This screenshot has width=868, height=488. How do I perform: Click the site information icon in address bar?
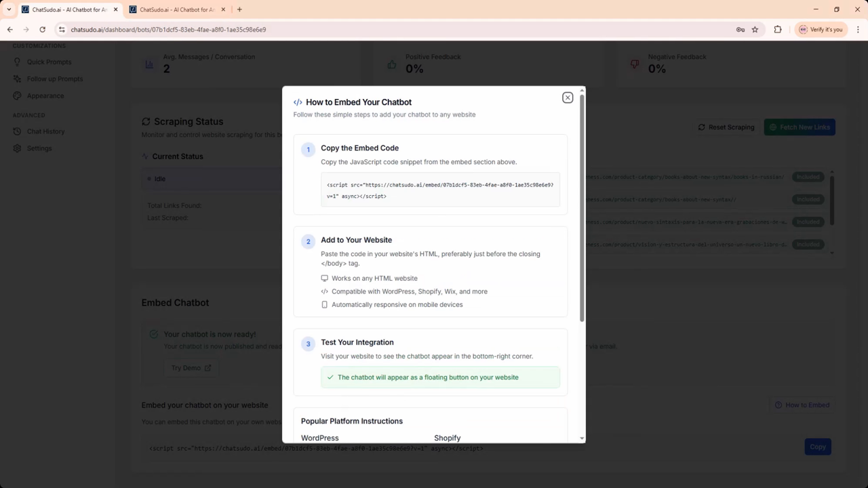point(62,30)
